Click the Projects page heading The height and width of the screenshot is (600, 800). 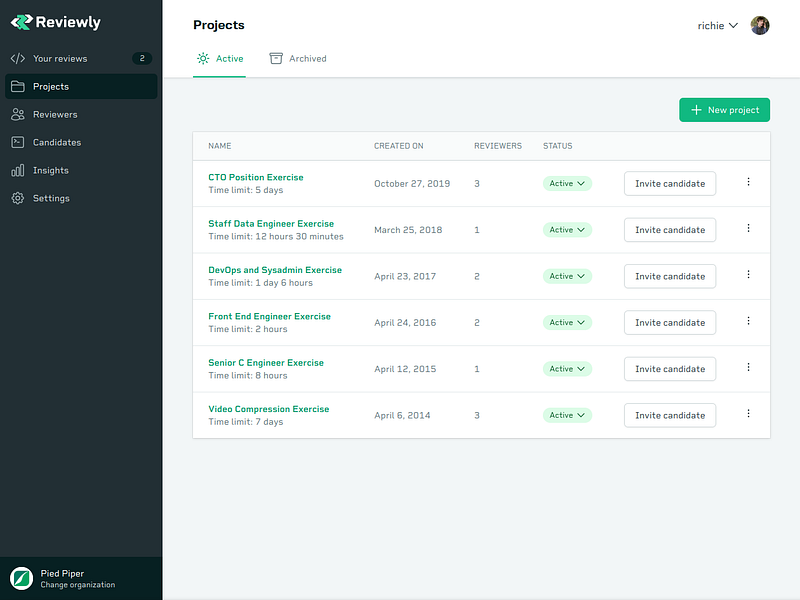pyautogui.click(x=218, y=25)
